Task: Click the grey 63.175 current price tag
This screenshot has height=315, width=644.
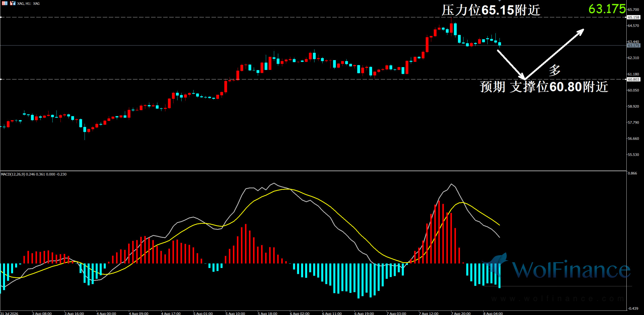Action: [633, 46]
